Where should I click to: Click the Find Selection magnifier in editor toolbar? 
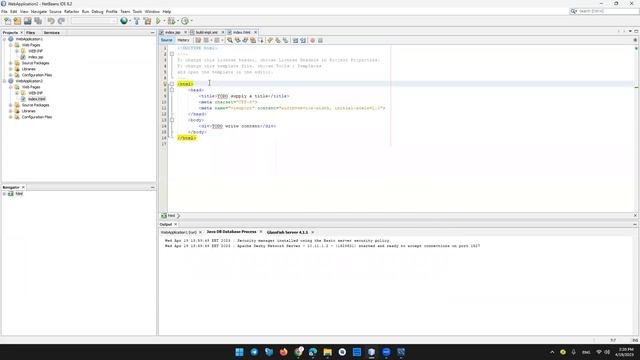click(230, 40)
